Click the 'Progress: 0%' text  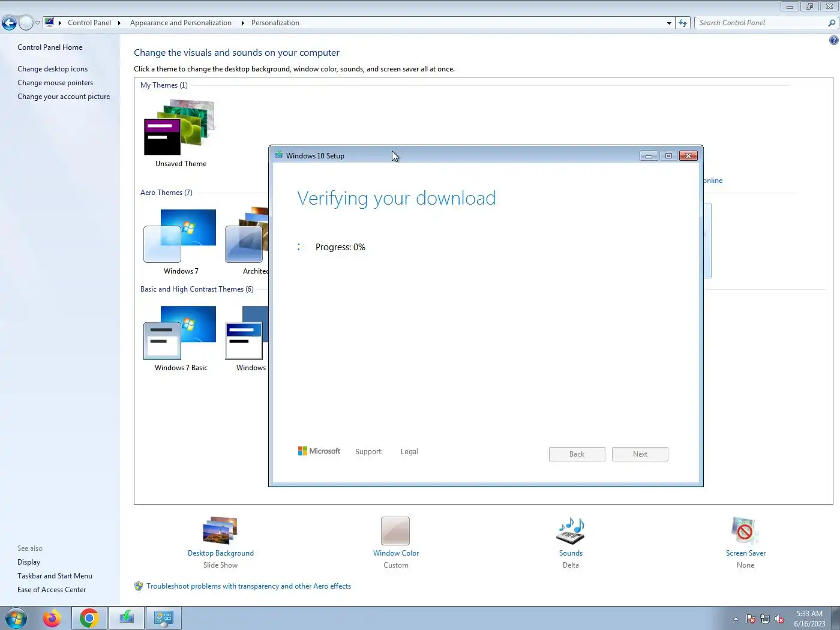[x=340, y=247]
